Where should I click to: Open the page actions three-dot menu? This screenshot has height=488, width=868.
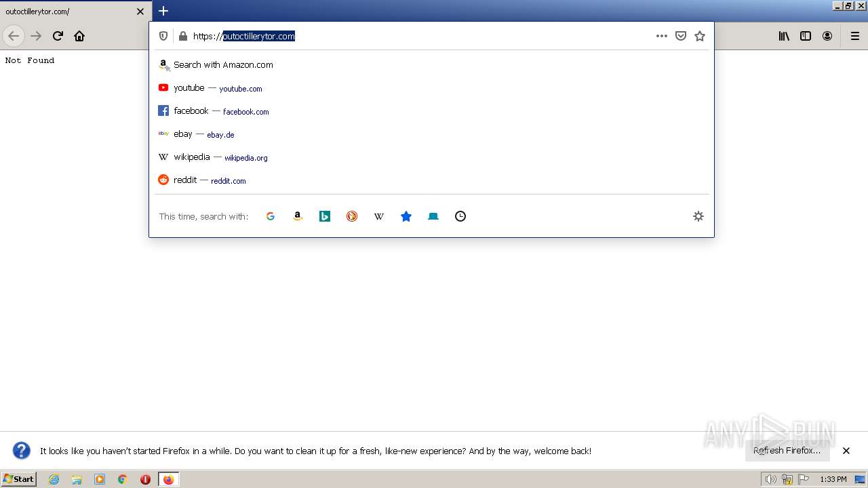point(662,36)
